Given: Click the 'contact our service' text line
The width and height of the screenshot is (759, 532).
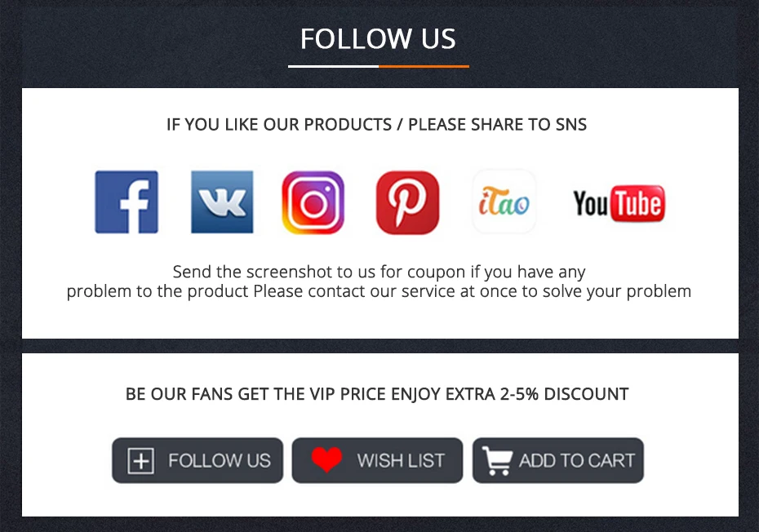Looking at the screenshot, I should coord(379,291).
